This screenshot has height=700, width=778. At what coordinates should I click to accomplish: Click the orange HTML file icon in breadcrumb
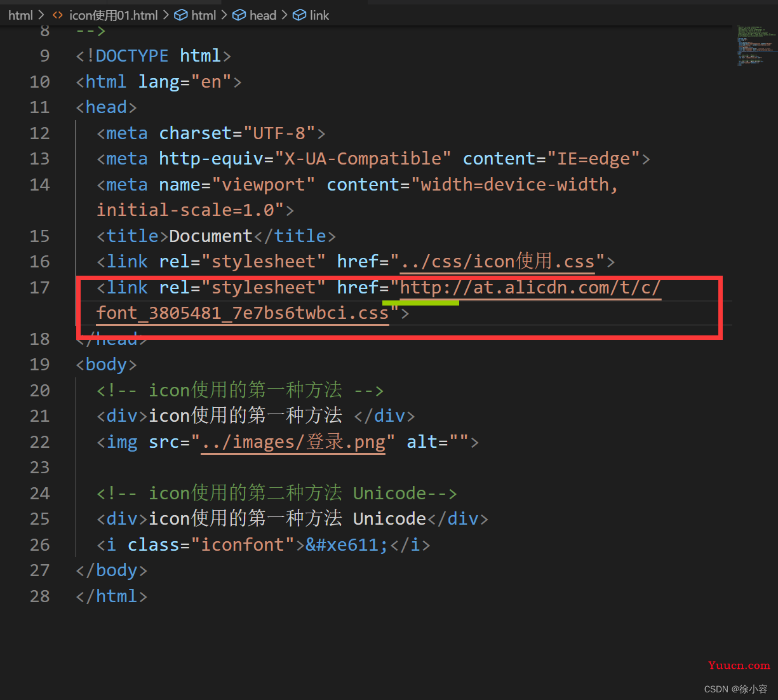[58, 15]
